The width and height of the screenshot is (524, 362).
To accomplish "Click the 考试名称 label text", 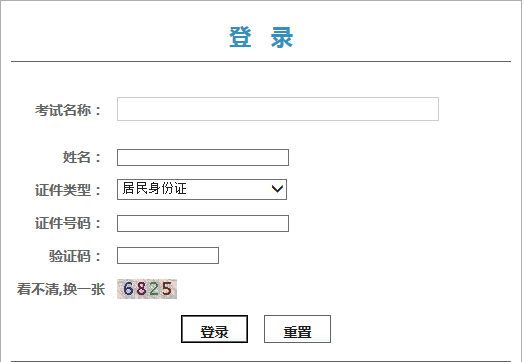I will [x=63, y=110].
